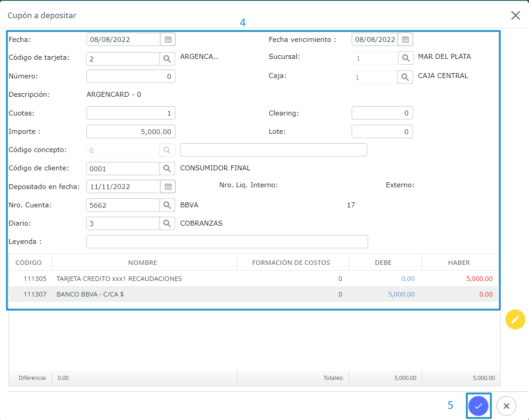Click red HABER value 5,000.00
Image resolution: width=529 pixels, height=420 pixels.
tap(480, 279)
